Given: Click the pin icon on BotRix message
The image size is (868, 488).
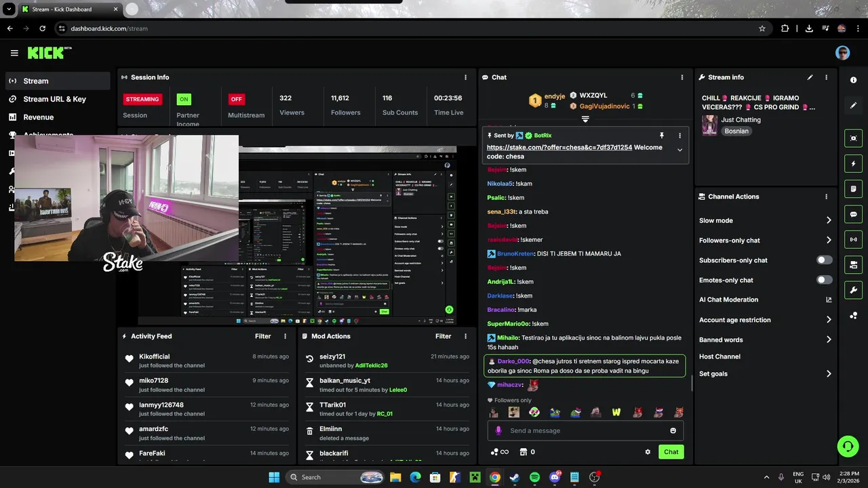Looking at the screenshot, I should click(661, 136).
